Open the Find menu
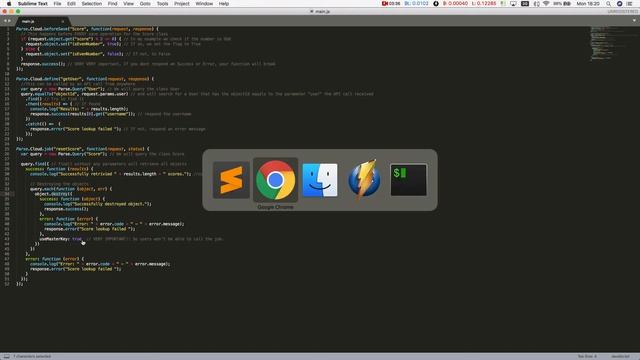This screenshot has height=360, width=640. [112, 4]
